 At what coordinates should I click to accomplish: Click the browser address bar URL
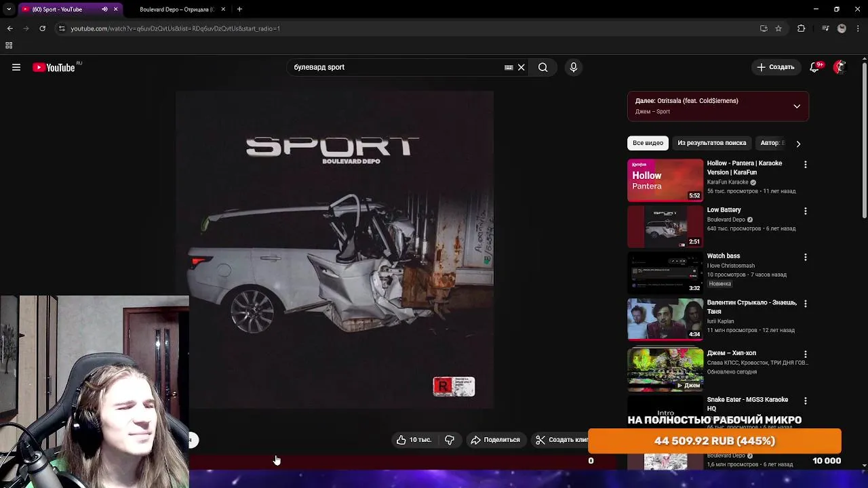coord(175,28)
